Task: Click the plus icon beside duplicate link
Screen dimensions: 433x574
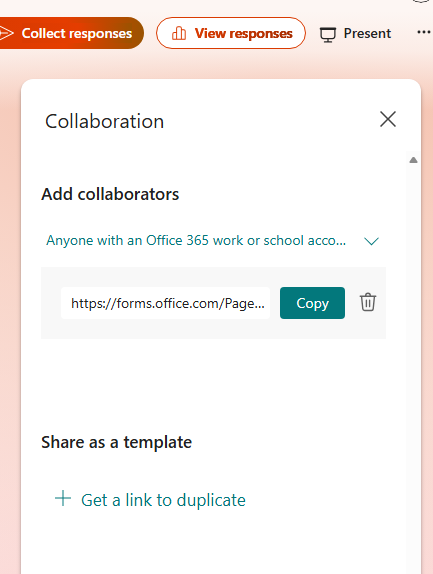Action: click(x=63, y=498)
